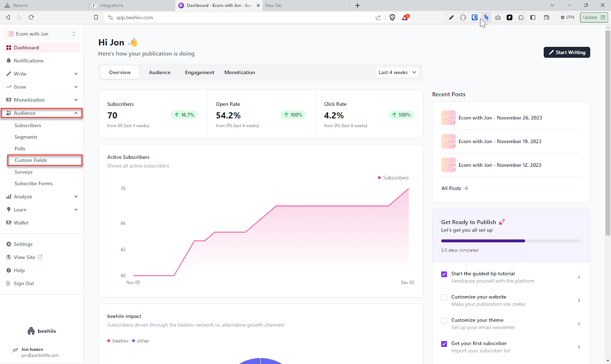This screenshot has width=611, height=364.
Task: Click the Help question mark icon
Action: (x=8, y=270)
